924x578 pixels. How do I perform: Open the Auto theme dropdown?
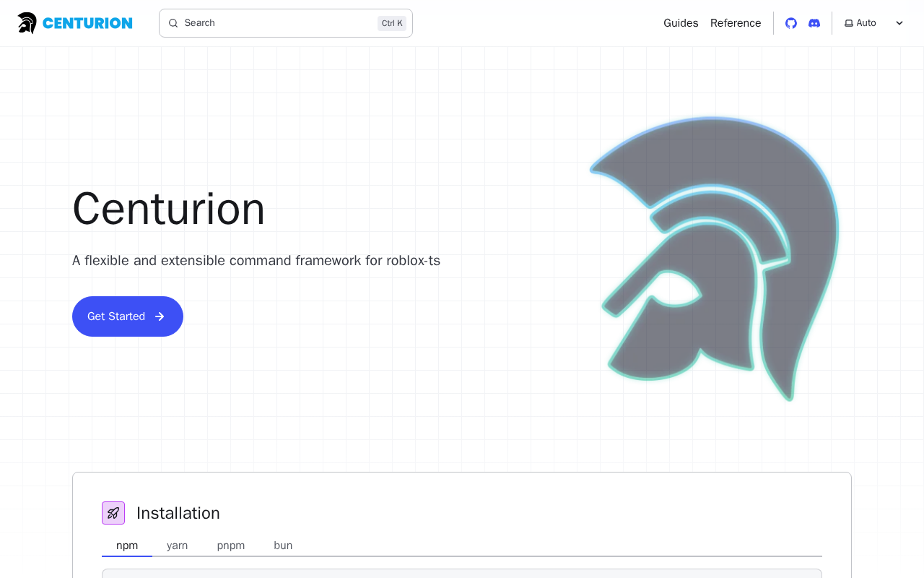click(x=874, y=23)
